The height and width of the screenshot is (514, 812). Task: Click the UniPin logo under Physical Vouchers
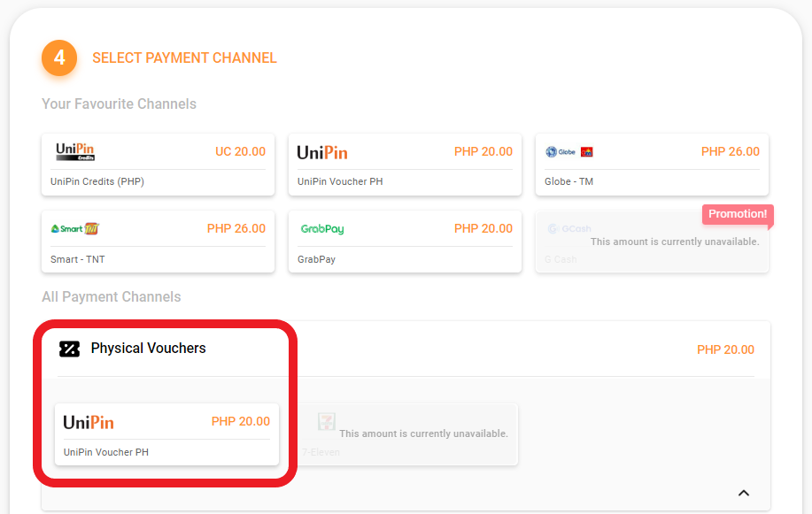tap(89, 422)
